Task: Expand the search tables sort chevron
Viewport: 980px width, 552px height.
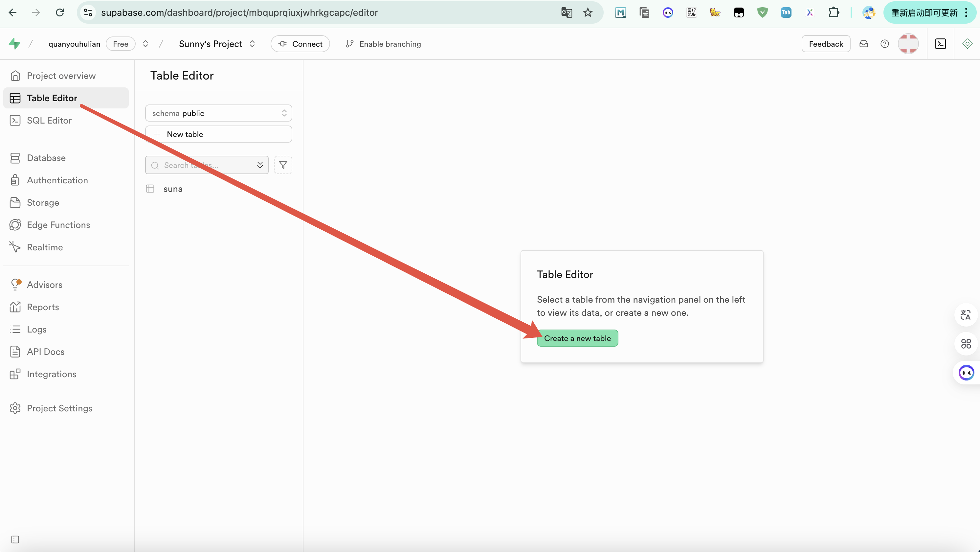Action: pyautogui.click(x=260, y=165)
